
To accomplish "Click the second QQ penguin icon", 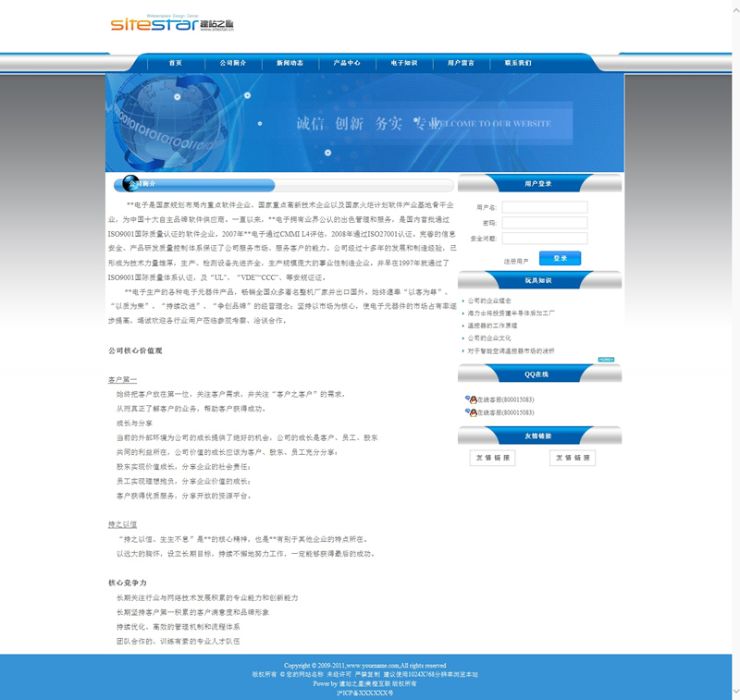I will click(472, 412).
